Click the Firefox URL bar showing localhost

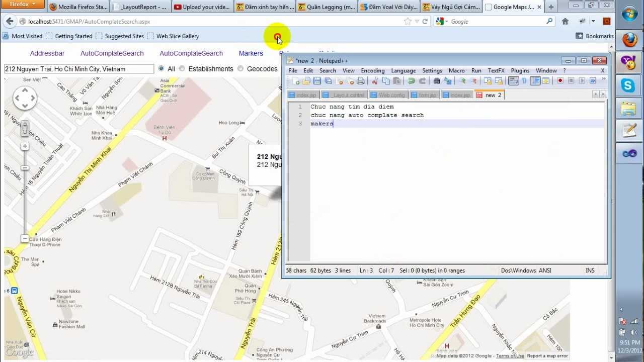[x=211, y=22]
